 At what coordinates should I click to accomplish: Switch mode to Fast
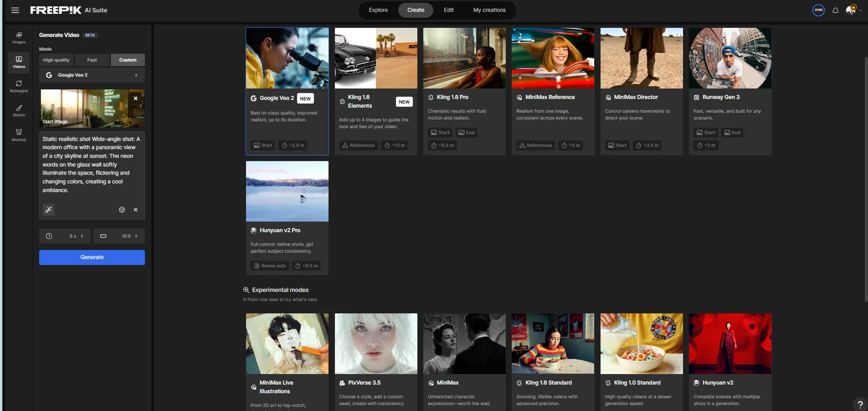[92, 60]
